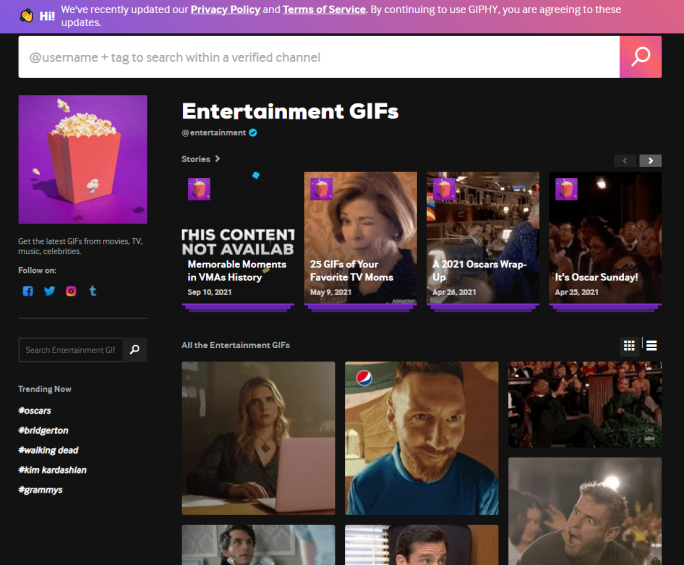Click the 'All the Entertainment GIFs' heading
Viewport: 684px width, 565px height.
pyautogui.click(x=236, y=345)
